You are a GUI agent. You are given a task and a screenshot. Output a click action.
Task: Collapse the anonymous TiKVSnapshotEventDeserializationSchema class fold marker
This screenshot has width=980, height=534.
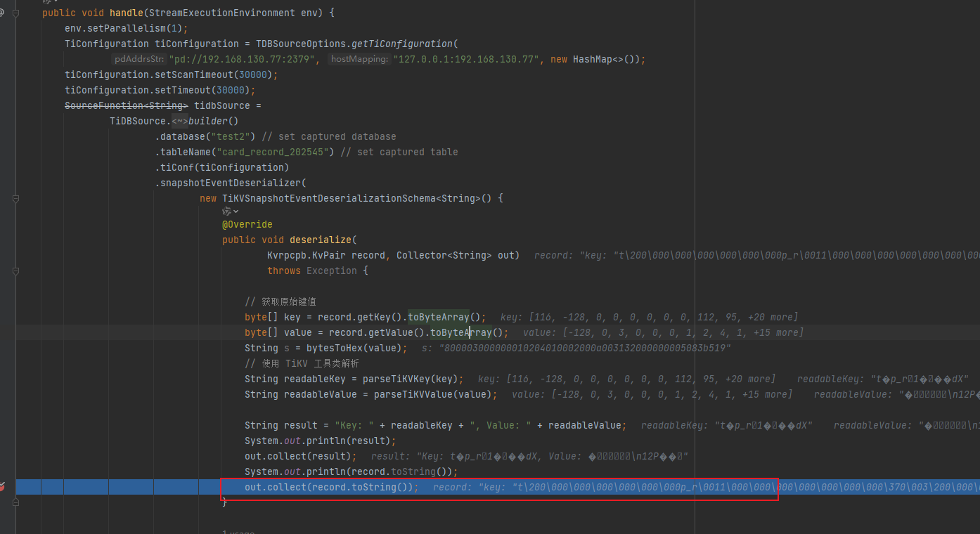point(16,199)
